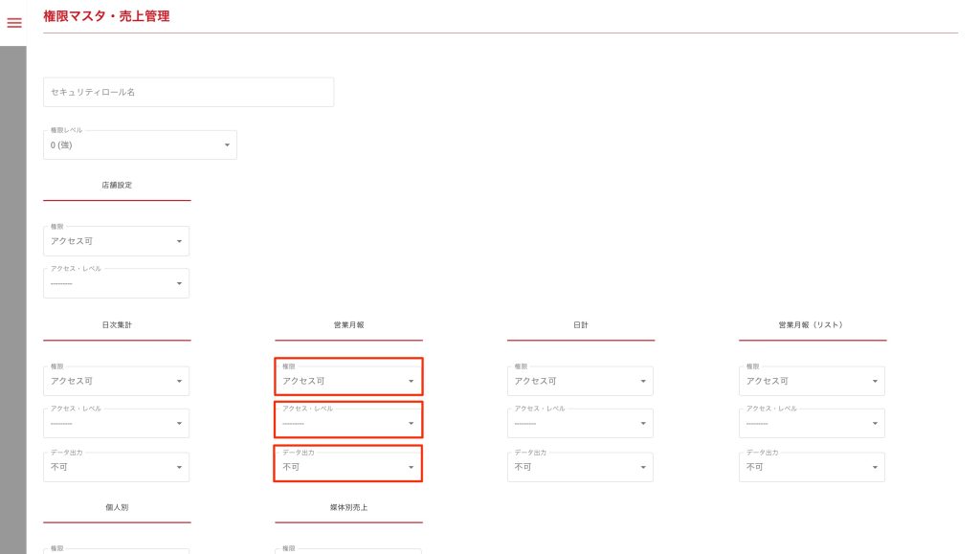
Task: Open the アクセス・レベル dropdown under 営業月報
Action: point(348,423)
